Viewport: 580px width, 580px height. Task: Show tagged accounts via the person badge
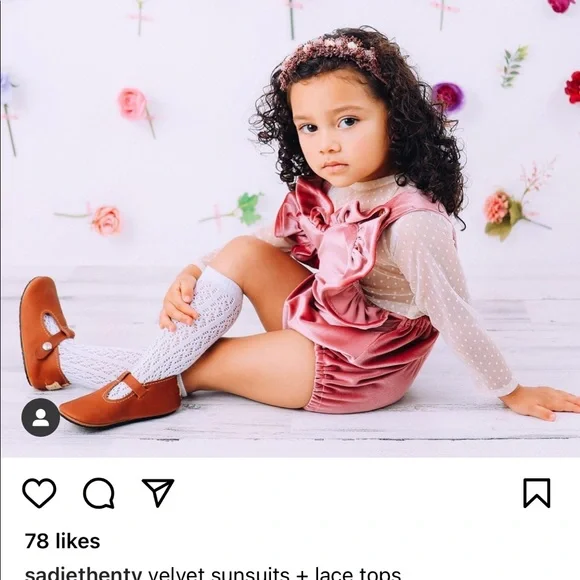coord(41,417)
